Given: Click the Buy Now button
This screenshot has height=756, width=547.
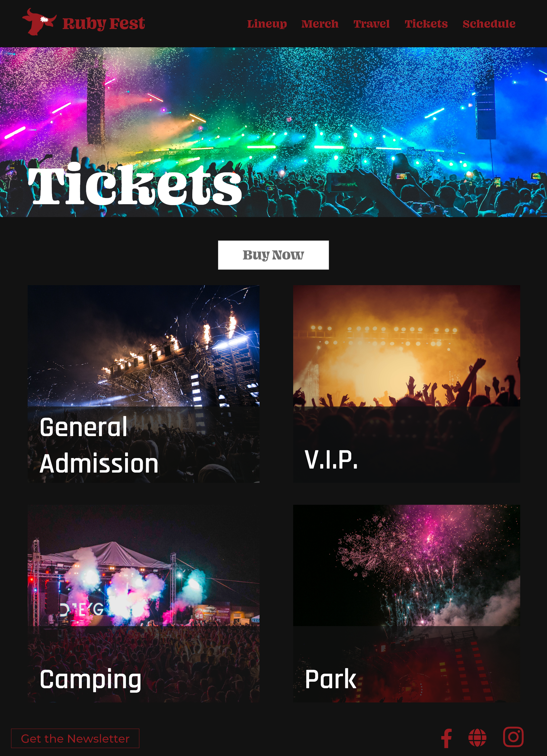Looking at the screenshot, I should click(273, 255).
